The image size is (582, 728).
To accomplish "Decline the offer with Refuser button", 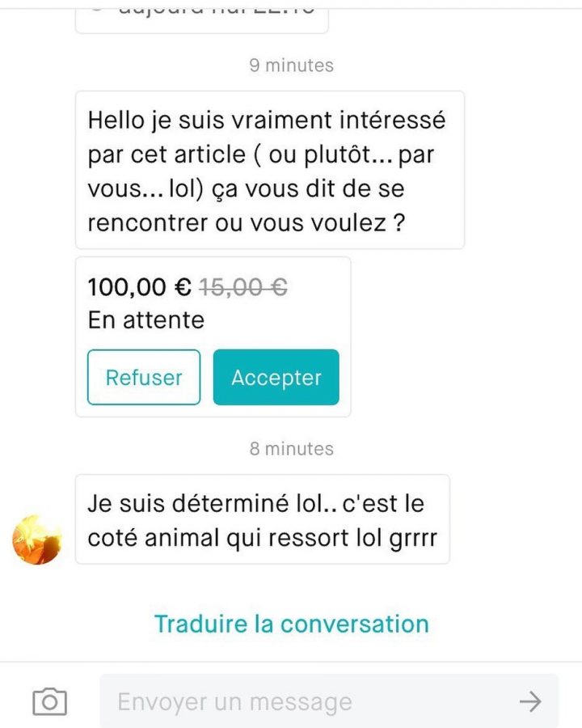I will 144,377.
